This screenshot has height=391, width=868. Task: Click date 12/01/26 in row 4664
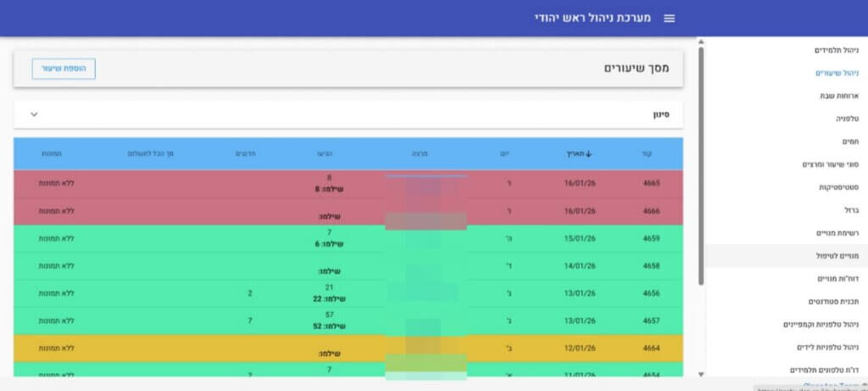(580, 349)
